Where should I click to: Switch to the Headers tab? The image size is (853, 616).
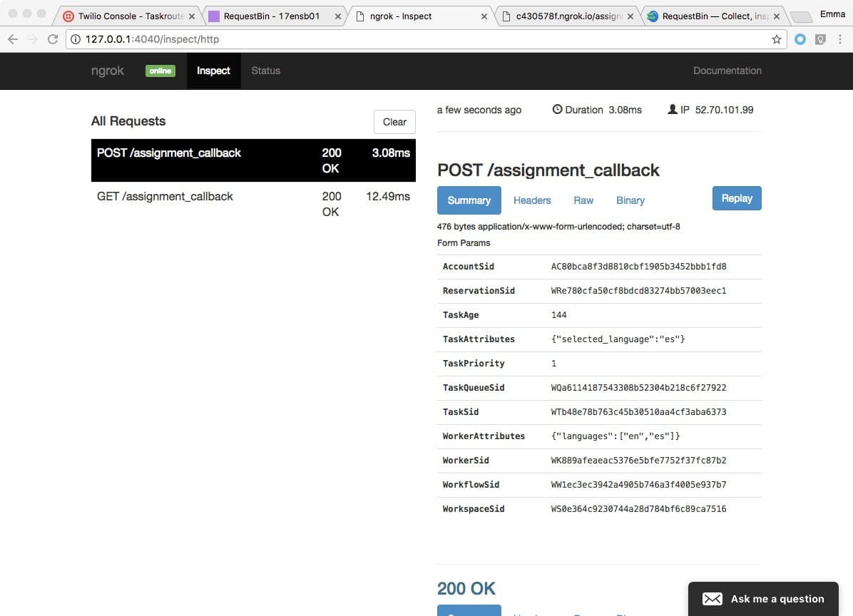pyautogui.click(x=531, y=200)
